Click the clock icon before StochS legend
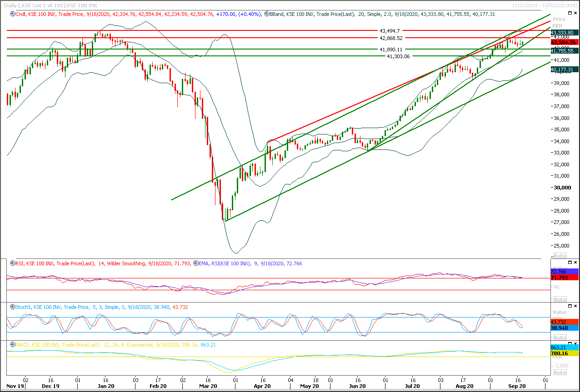This screenshot has height=392, width=580. click(x=12, y=307)
